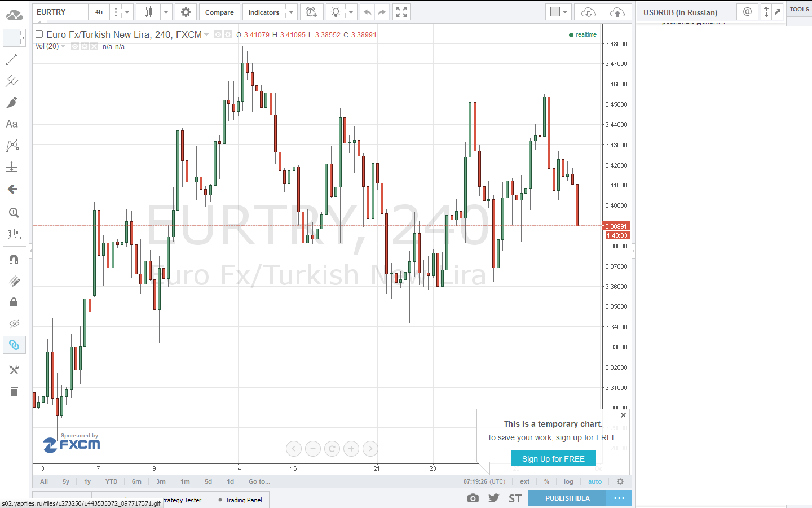
Task: Toggle fullscreen mode
Action: (x=401, y=12)
